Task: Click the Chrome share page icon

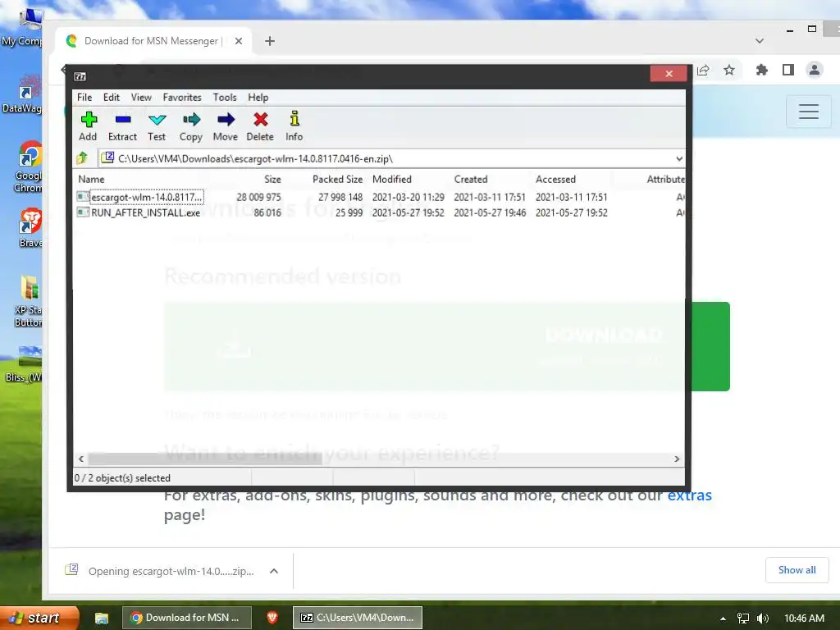Action: [703, 70]
